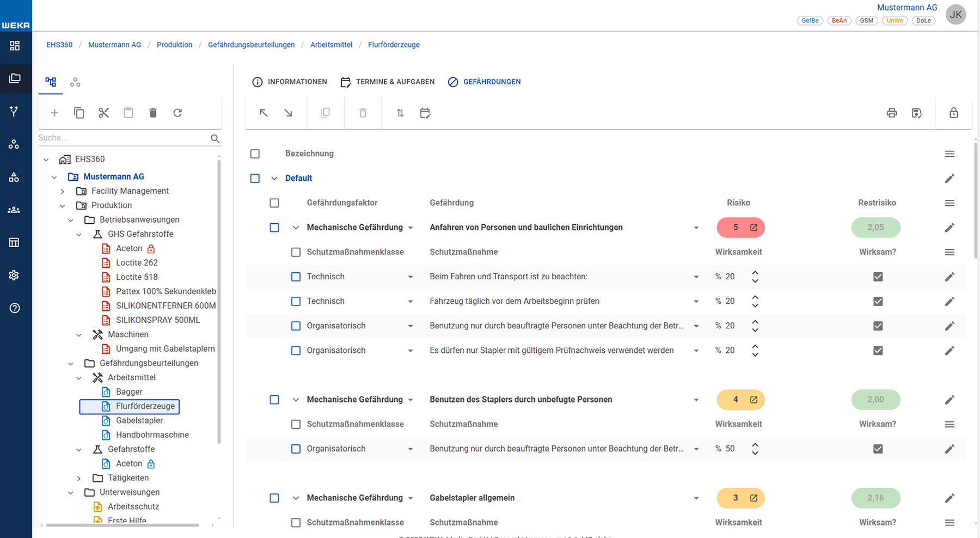980x538 pixels.
Task: Click the scissors cut icon
Action: click(103, 113)
